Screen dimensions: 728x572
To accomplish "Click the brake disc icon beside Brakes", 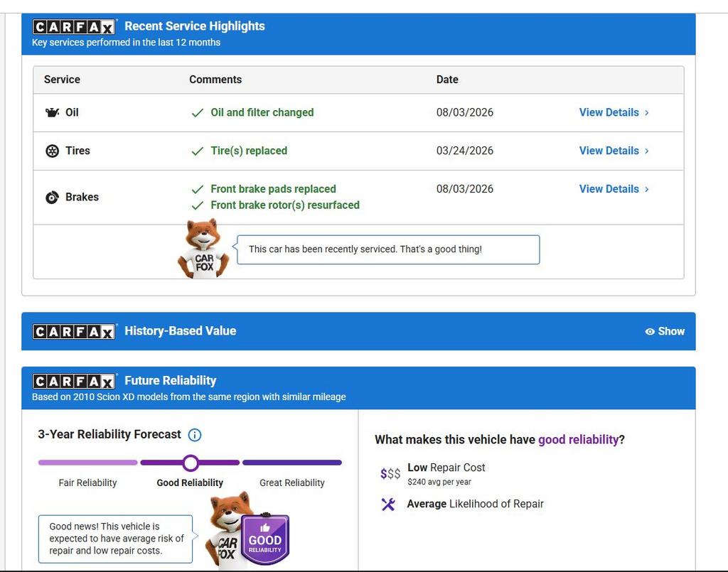I will (x=52, y=197).
